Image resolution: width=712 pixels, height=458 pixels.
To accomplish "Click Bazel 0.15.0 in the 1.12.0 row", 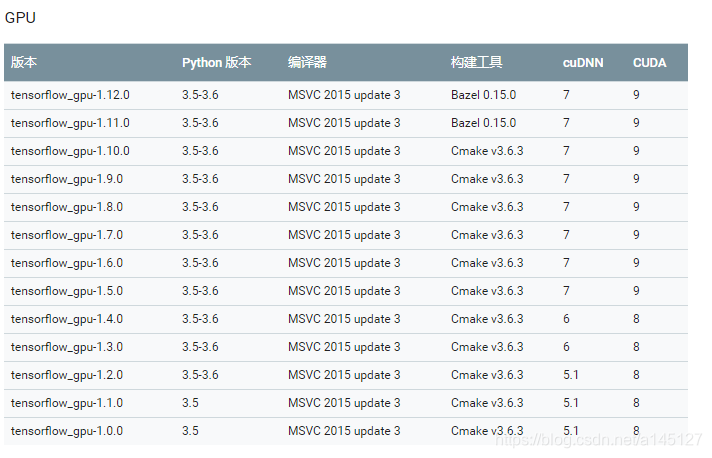I will tap(484, 95).
